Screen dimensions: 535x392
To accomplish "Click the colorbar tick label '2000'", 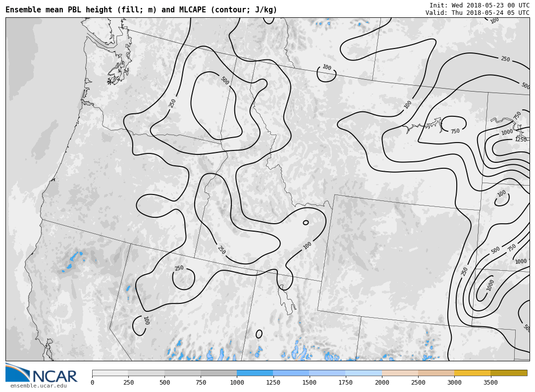I will pyautogui.click(x=382, y=383).
